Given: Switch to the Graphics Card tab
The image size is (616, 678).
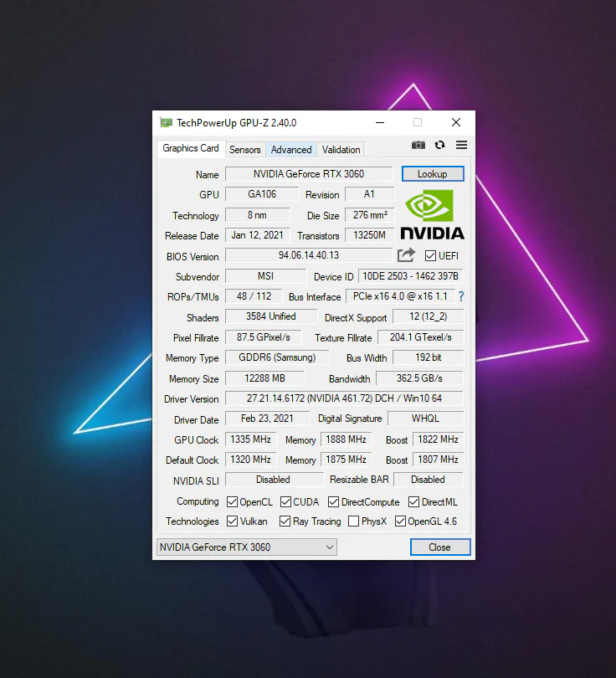Looking at the screenshot, I should [191, 148].
